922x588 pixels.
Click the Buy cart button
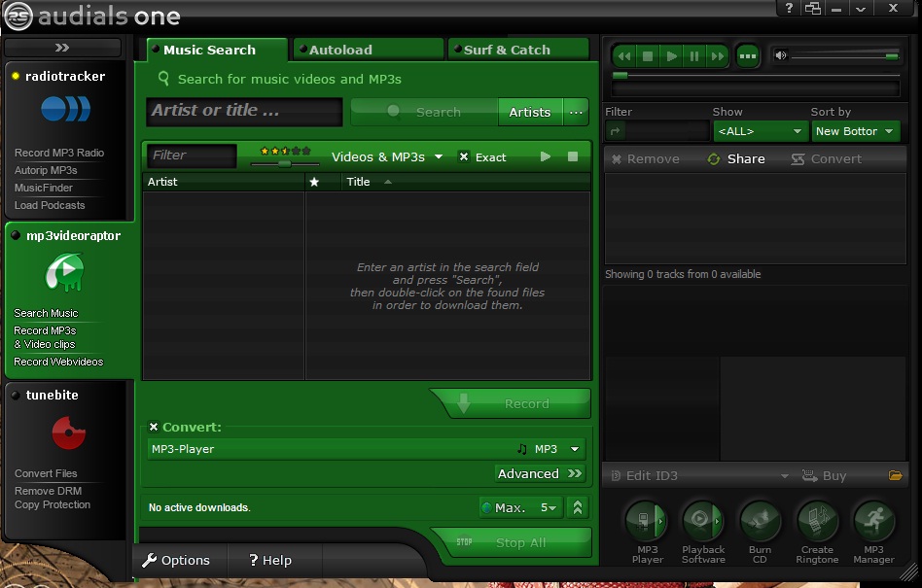point(825,476)
